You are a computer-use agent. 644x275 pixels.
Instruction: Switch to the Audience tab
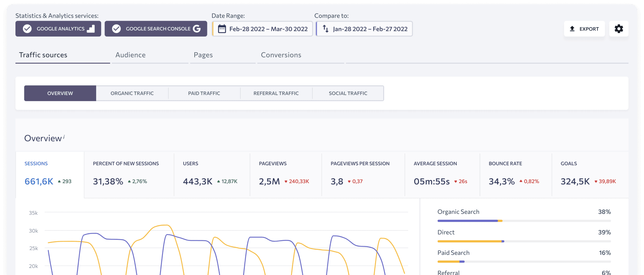150,55
